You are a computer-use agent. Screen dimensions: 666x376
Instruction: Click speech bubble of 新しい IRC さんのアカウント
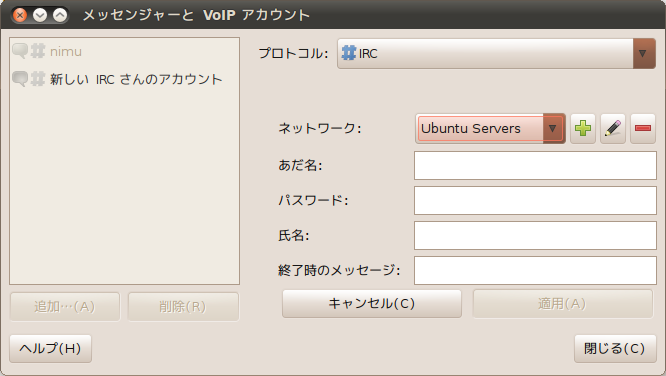pos(20,79)
